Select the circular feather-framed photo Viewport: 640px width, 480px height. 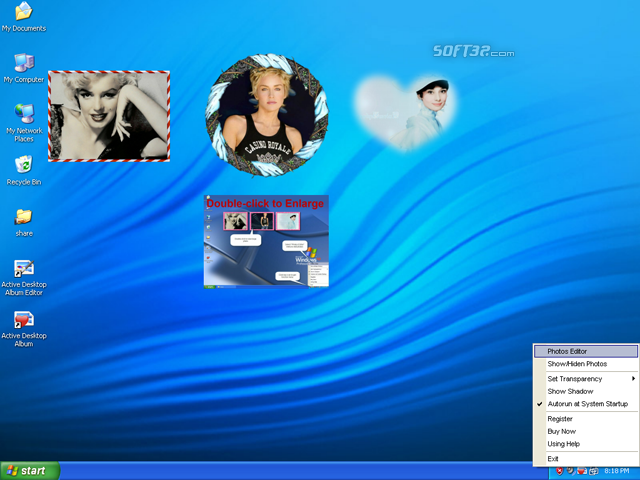click(x=267, y=115)
